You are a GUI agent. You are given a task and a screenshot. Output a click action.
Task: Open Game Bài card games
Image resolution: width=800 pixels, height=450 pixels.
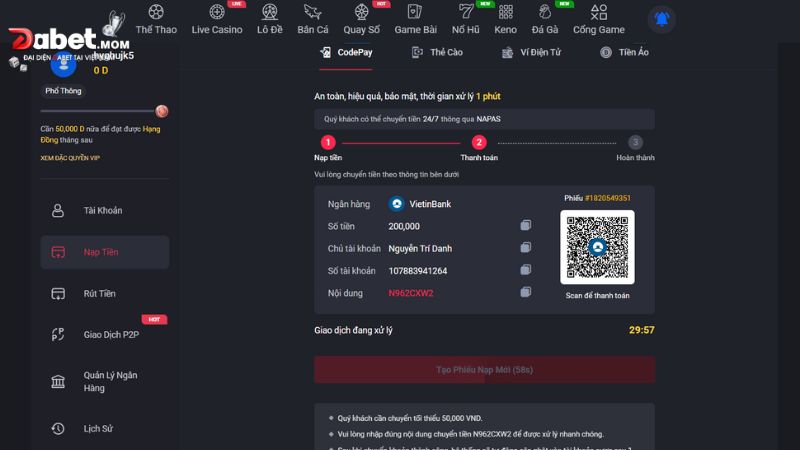pyautogui.click(x=415, y=19)
